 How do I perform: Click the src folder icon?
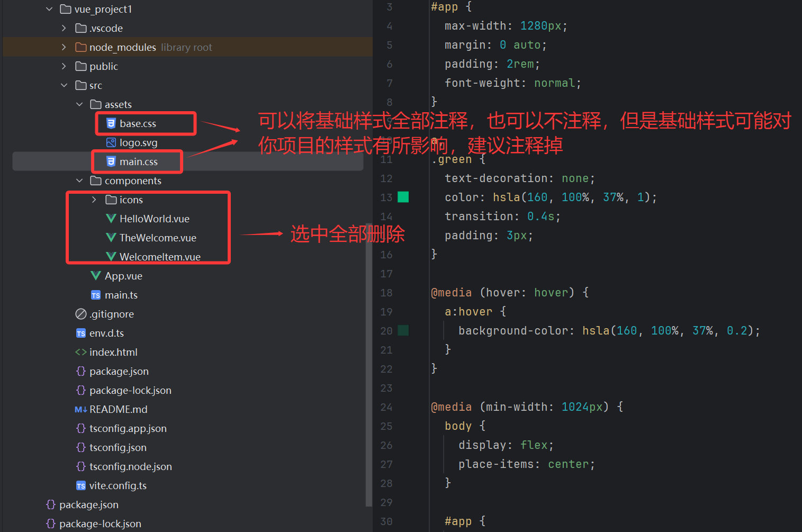(81, 85)
